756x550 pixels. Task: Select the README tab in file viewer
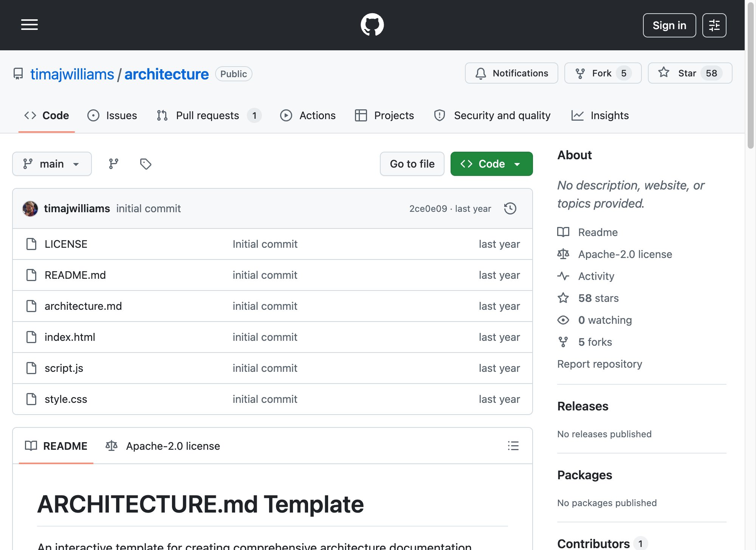point(56,446)
